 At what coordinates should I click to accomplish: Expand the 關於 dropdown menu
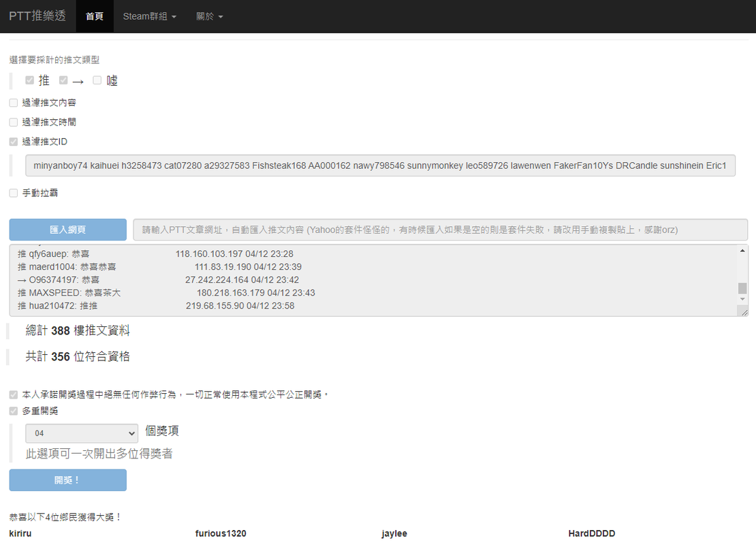209,16
